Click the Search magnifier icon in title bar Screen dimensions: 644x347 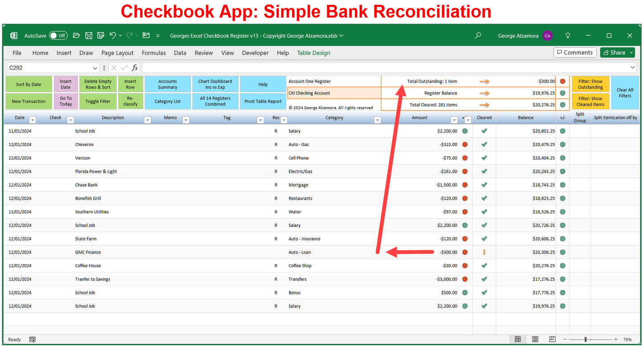click(x=478, y=36)
